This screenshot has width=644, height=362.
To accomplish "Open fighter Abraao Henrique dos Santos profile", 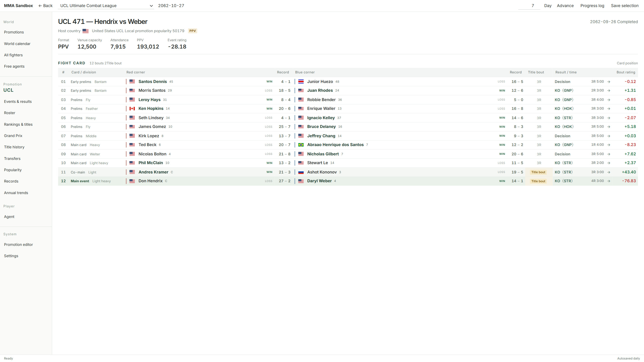I will coord(335,145).
